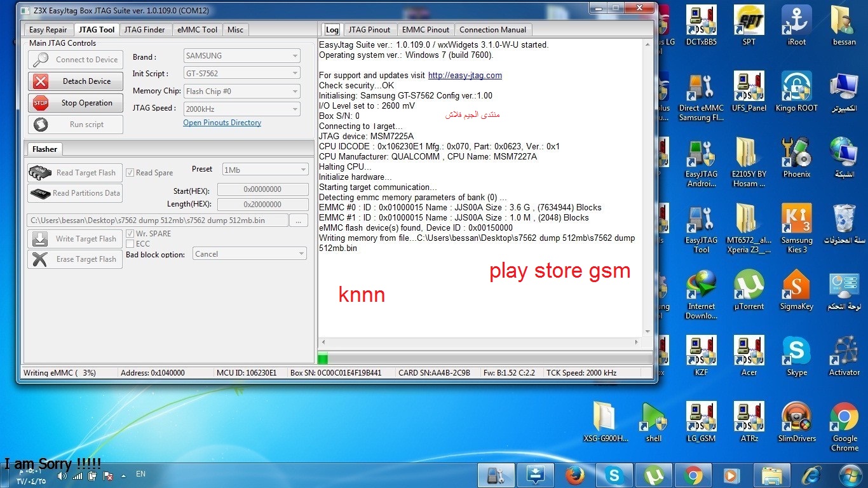This screenshot has width=868, height=488.
Task: Open the Kingo ROOT desktop icon
Action: pos(797,92)
